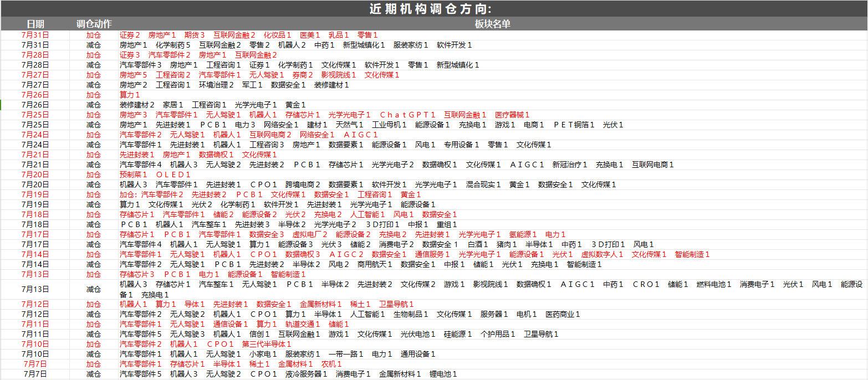This screenshot has height=380, width=868.
Task: Select "猪肉 1" in the 7月17日 减仓 row
Action: (x=506, y=244)
